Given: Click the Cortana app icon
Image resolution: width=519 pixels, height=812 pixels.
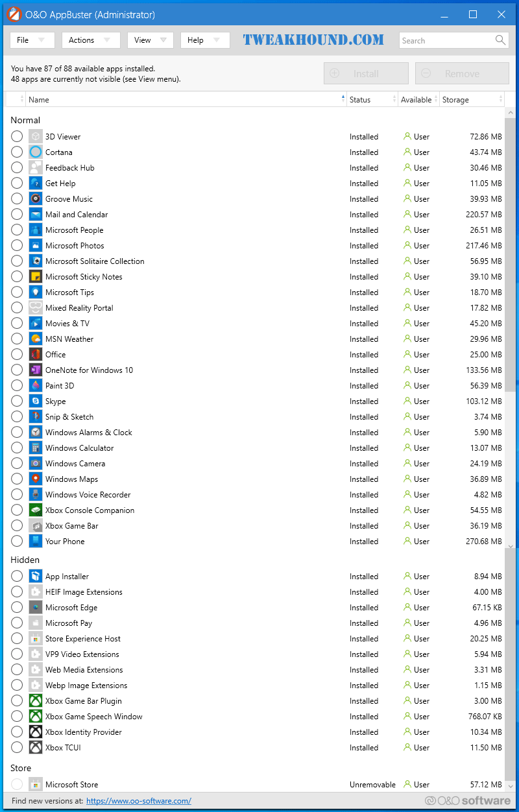Looking at the screenshot, I should coord(36,152).
